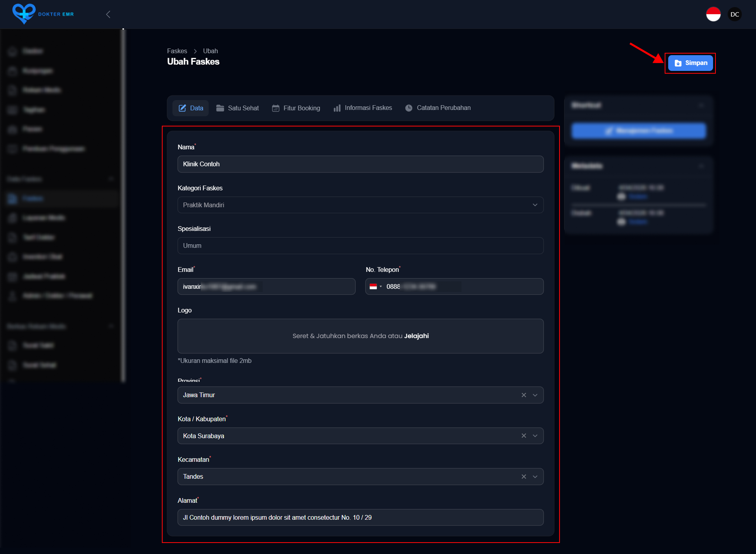Click the Jelajahi browse link
Viewport: 756px width, 554px height.
[416, 336]
